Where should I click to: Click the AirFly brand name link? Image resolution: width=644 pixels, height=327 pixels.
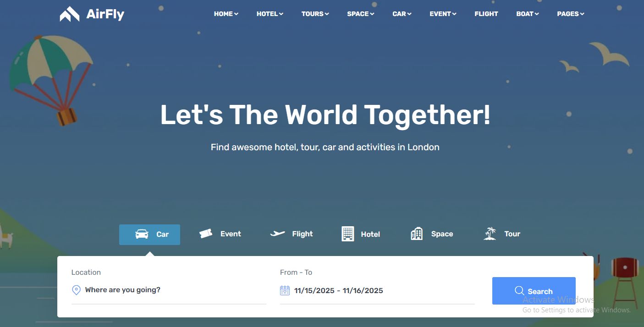105,15
